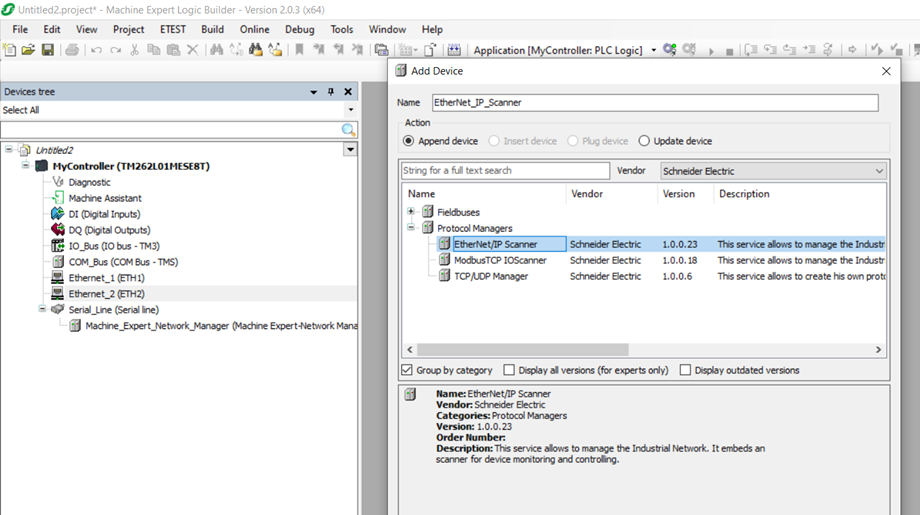
Task: Click the Replace A-B toolbar icon
Action: click(236, 50)
